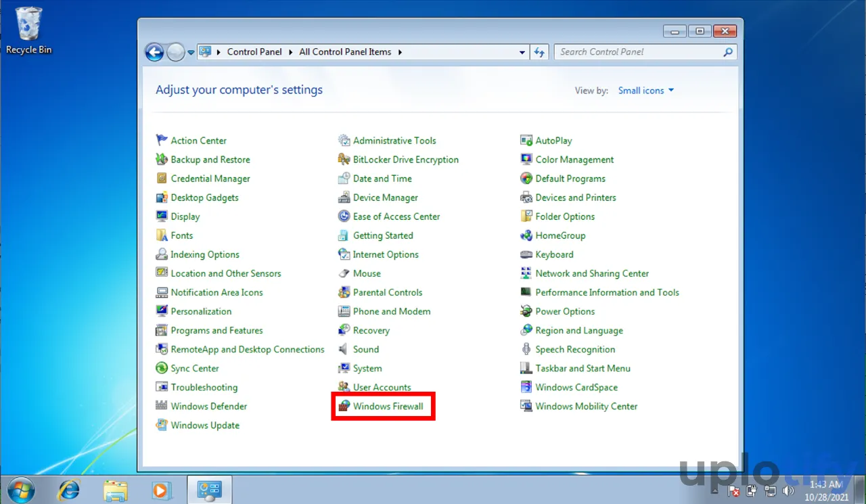
Task: Click 'All Control Panel Items' breadcrumb segment
Action: click(345, 52)
